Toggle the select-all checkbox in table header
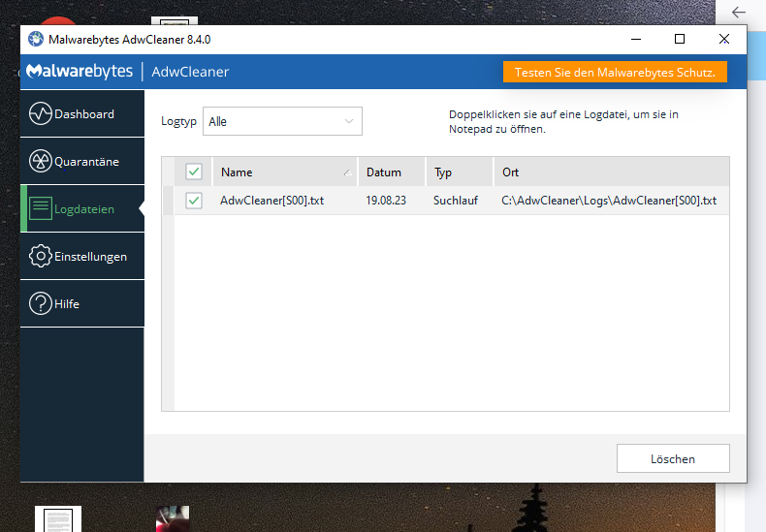766x532 pixels. click(194, 172)
